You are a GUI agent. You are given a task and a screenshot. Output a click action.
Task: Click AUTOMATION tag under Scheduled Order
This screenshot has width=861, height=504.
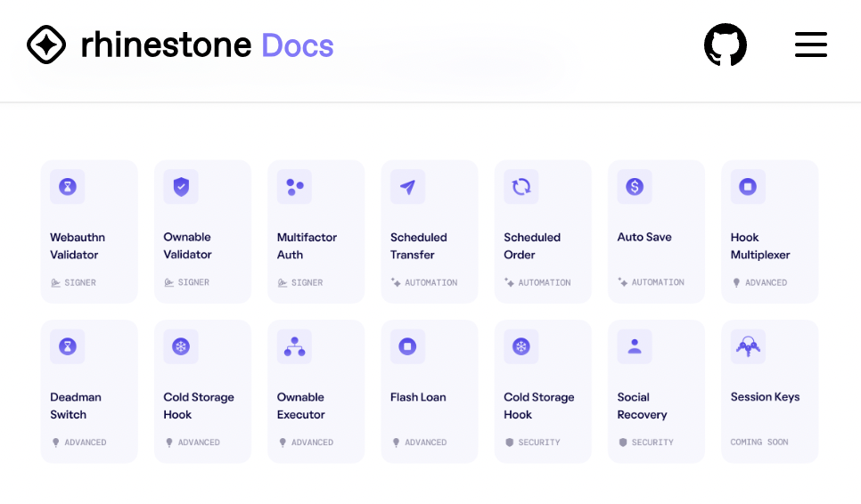pos(537,283)
